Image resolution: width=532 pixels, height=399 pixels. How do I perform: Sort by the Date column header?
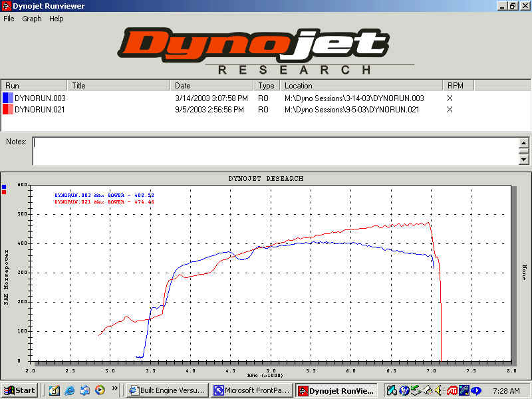tap(211, 86)
